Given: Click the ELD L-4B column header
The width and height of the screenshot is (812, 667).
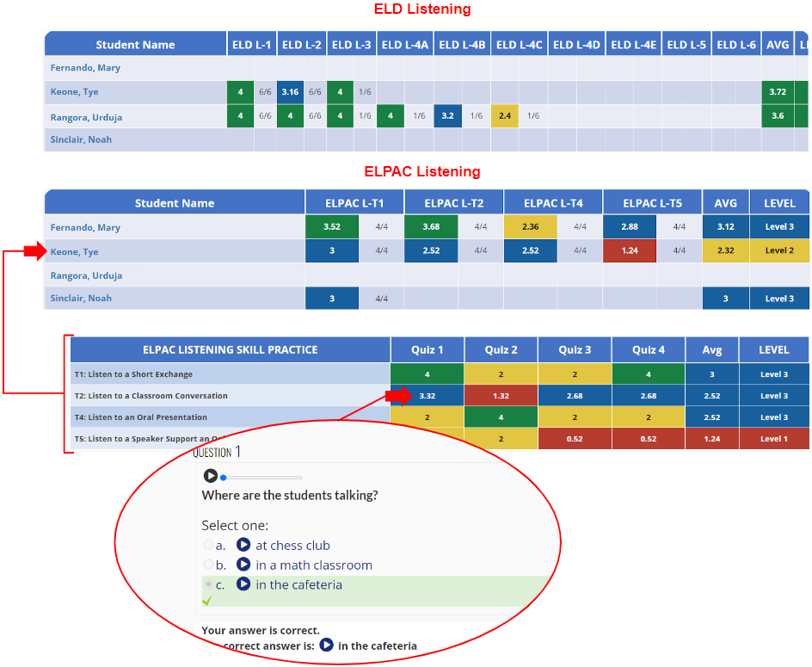Looking at the screenshot, I should (x=462, y=45).
